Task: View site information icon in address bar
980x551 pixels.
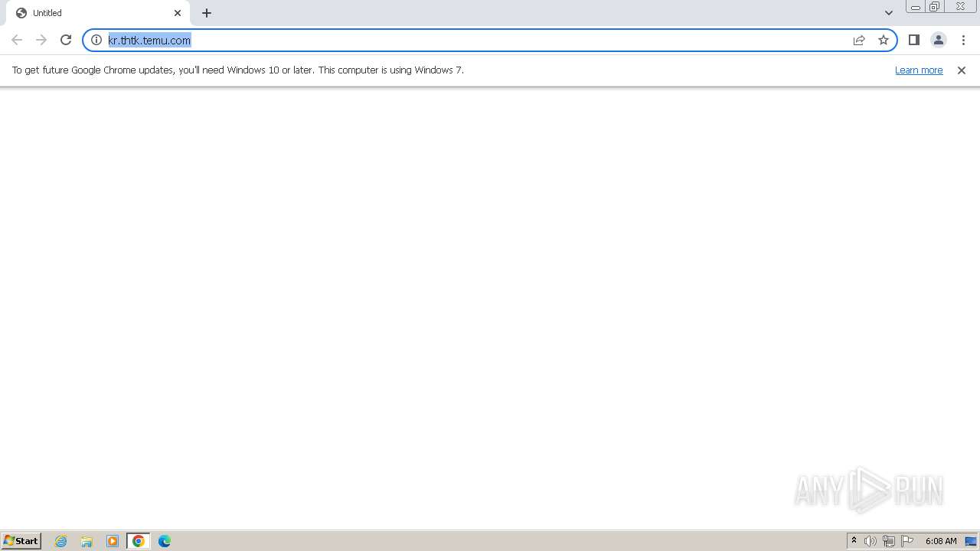Action: [96, 40]
